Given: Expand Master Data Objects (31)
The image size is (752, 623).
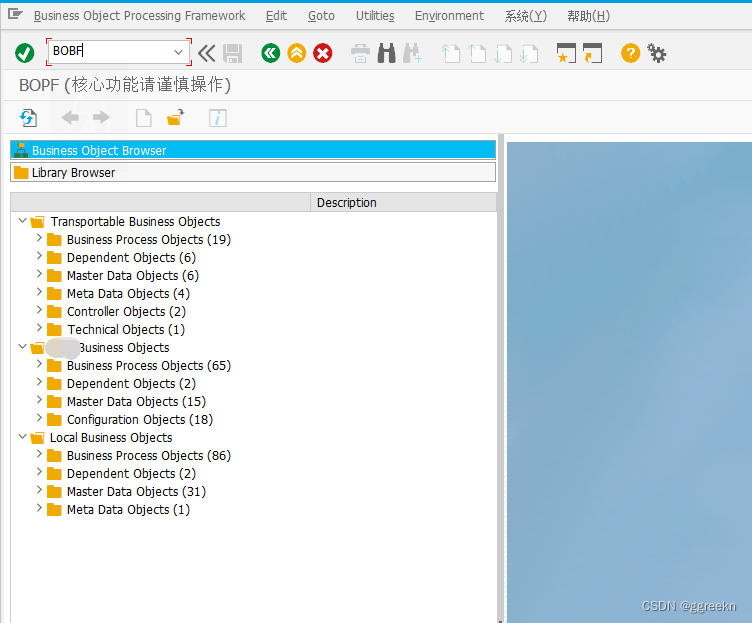Looking at the screenshot, I should point(39,491).
